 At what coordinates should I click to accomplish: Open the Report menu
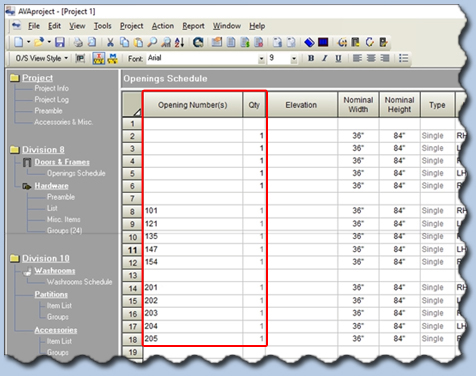click(193, 26)
